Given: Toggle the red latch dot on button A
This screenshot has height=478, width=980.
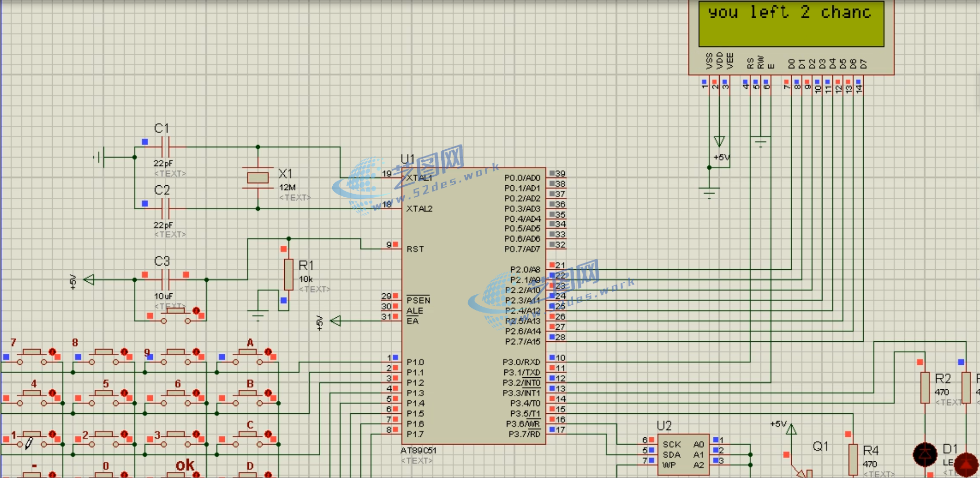Looking at the screenshot, I should [268, 352].
